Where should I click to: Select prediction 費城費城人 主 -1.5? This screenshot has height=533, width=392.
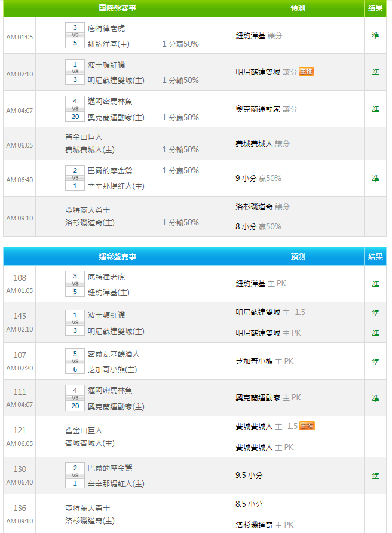[267, 426]
